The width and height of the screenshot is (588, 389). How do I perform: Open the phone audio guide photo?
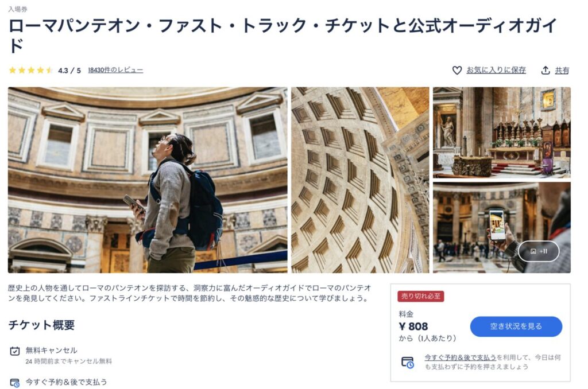coord(502,227)
